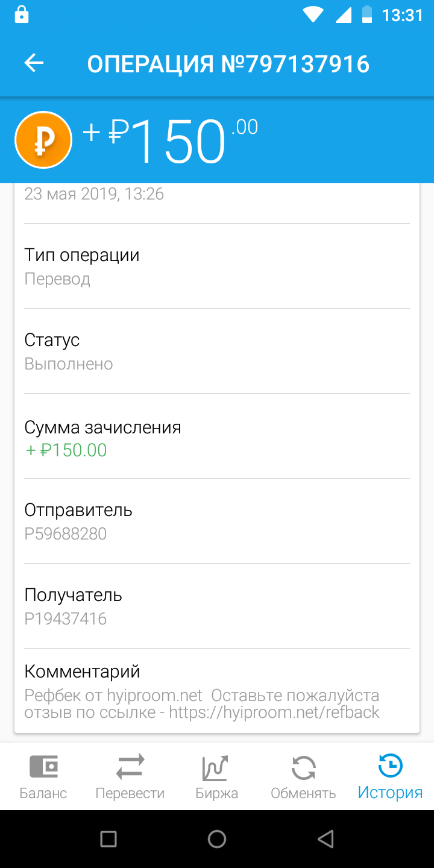Tap the Перевести transfer arrows icon
The height and width of the screenshot is (868, 434).
pyautogui.click(x=130, y=767)
